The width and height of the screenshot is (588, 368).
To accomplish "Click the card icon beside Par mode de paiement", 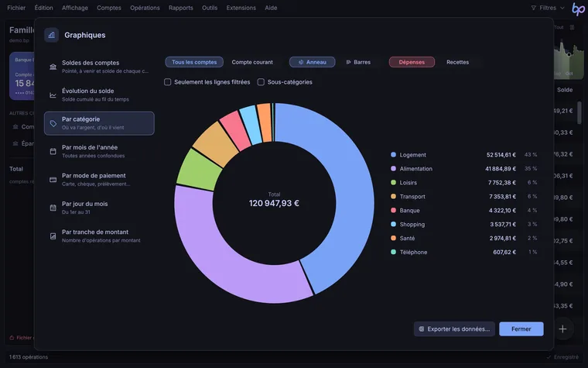I will click(53, 180).
